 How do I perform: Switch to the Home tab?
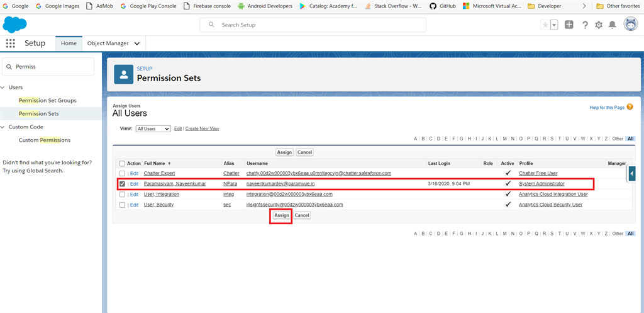tap(69, 43)
